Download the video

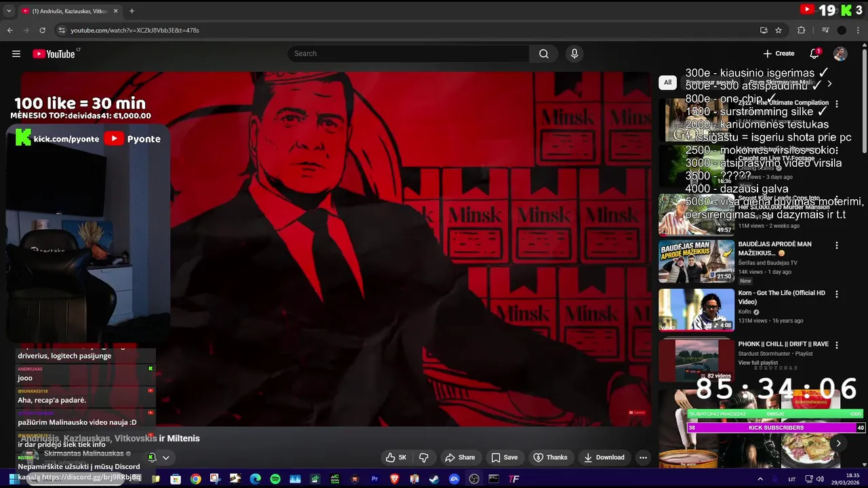(604, 457)
